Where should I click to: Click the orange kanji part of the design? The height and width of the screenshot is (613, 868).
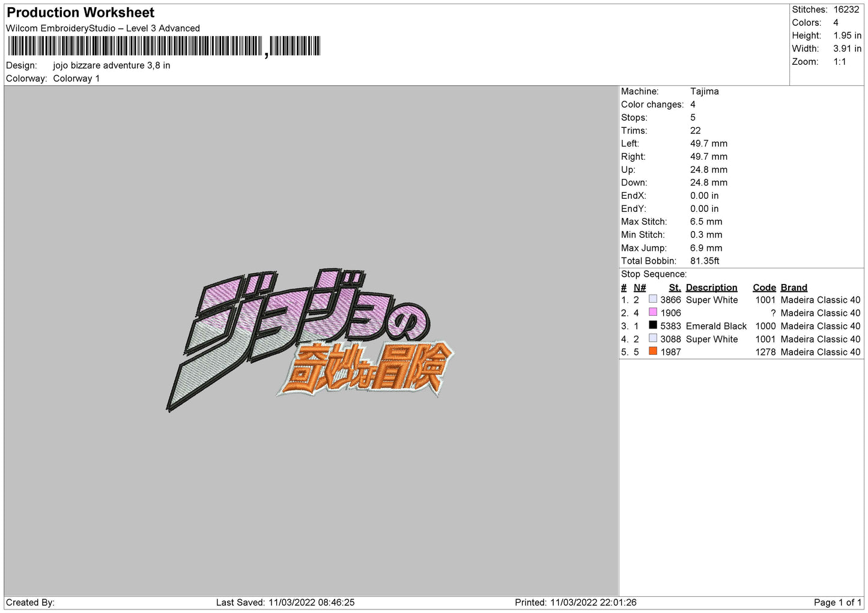pyautogui.click(x=366, y=369)
